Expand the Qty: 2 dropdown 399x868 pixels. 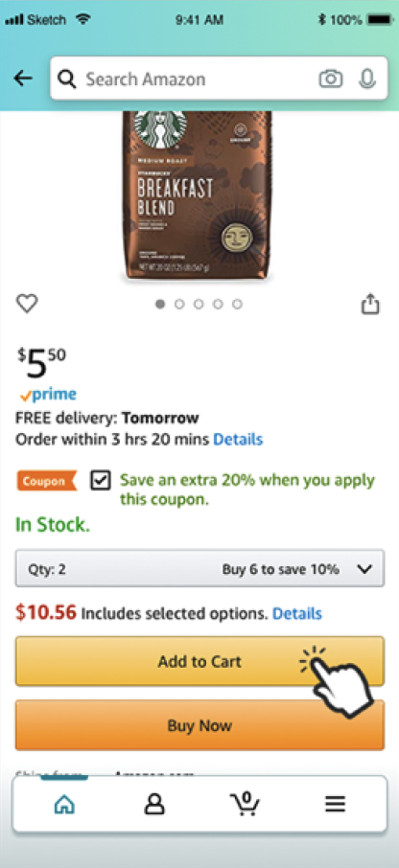(x=199, y=568)
